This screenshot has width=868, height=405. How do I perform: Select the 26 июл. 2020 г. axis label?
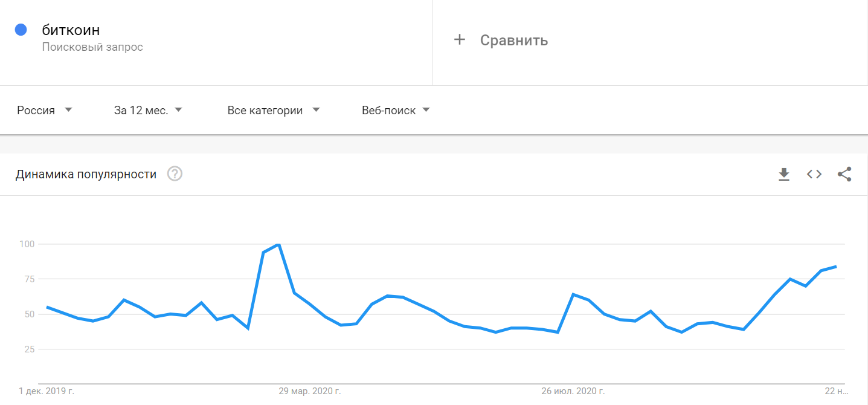[x=573, y=391]
